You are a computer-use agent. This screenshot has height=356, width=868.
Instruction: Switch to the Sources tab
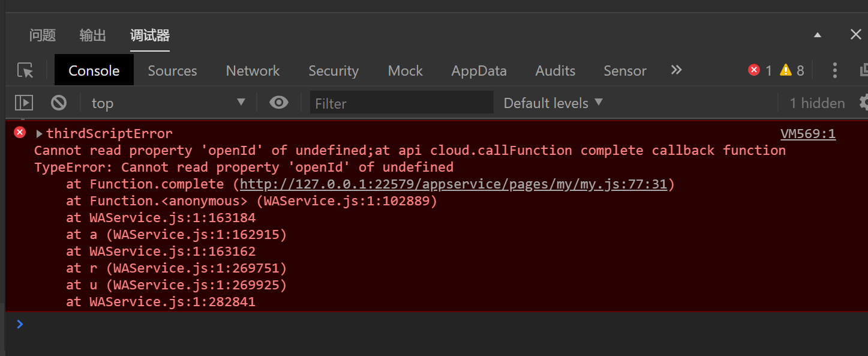[172, 71]
